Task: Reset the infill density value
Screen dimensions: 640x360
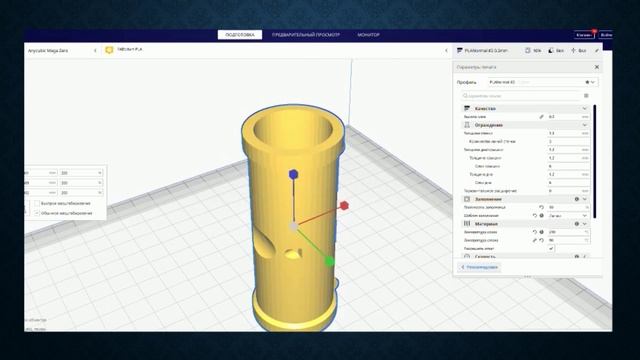Action: (541, 207)
